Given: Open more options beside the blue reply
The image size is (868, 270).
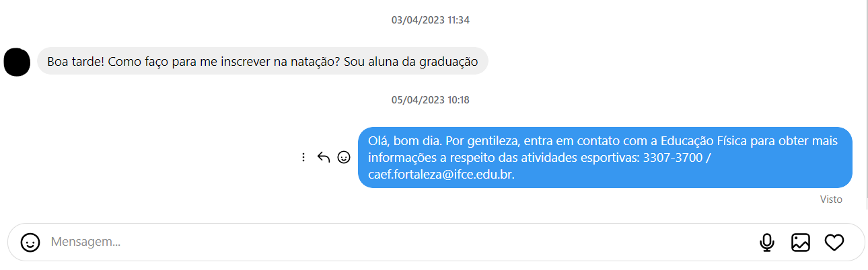Looking at the screenshot, I should pyautogui.click(x=303, y=157).
